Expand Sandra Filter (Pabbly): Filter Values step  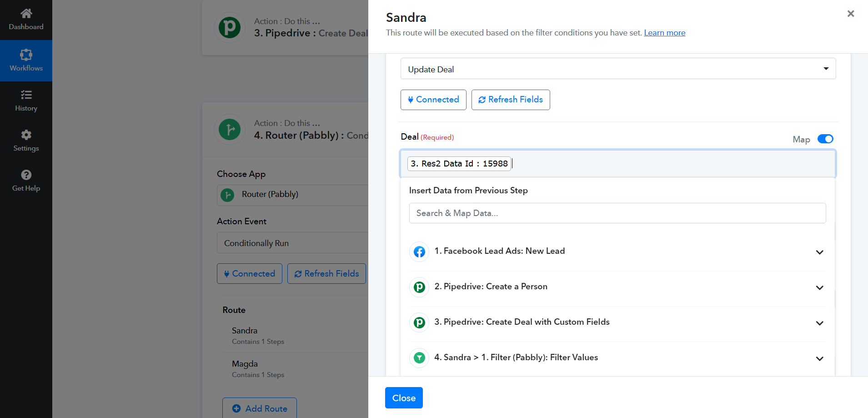(x=819, y=358)
